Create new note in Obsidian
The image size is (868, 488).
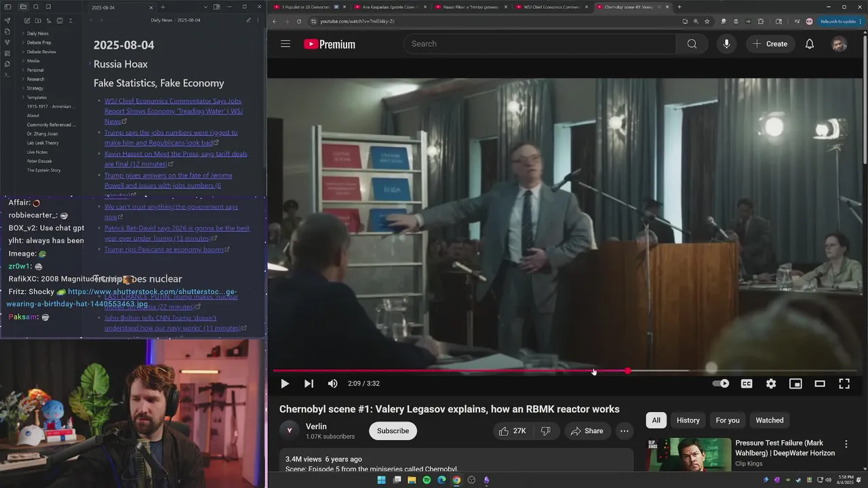point(27,21)
